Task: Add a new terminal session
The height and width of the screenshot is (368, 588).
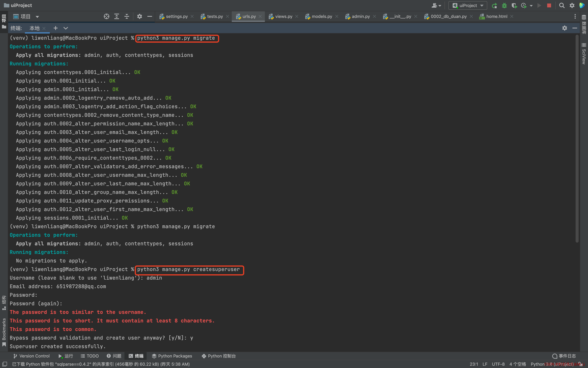Action: pyautogui.click(x=56, y=28)
